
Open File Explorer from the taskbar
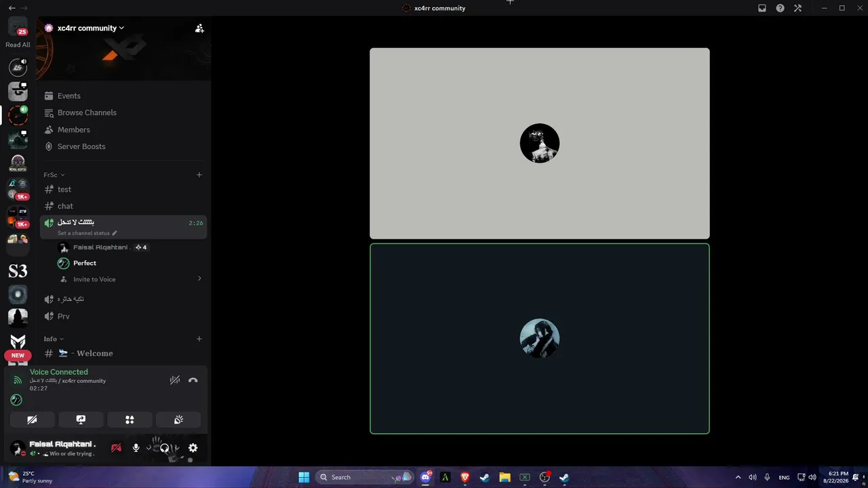[505, 477]
